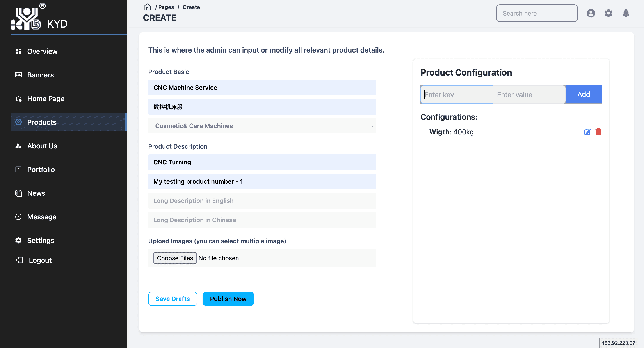Viewport: 644px width, 348px height.
Task: Click the Logout option
Action: pyautogui.click(x=40, y=260)
